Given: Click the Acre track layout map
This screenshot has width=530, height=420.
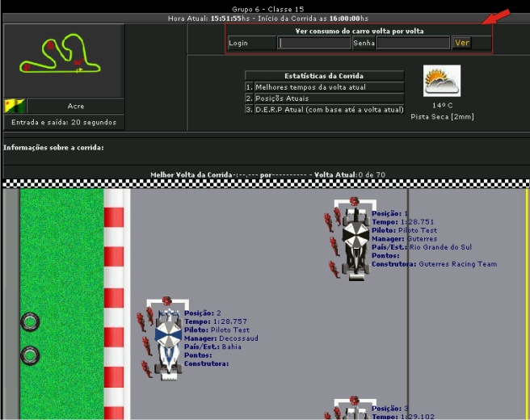Looking at the screenshot, I should 63,59.
